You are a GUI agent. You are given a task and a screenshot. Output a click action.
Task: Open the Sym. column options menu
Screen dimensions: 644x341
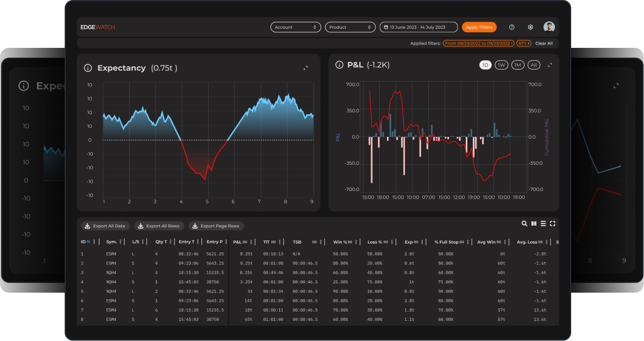[122, 242]
